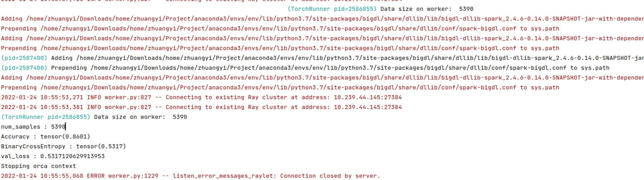This screenshot has width=644, height=180.
Task: Click worker.py:827 in the 10:55:53,271 log line
Action: click(128, 97)
